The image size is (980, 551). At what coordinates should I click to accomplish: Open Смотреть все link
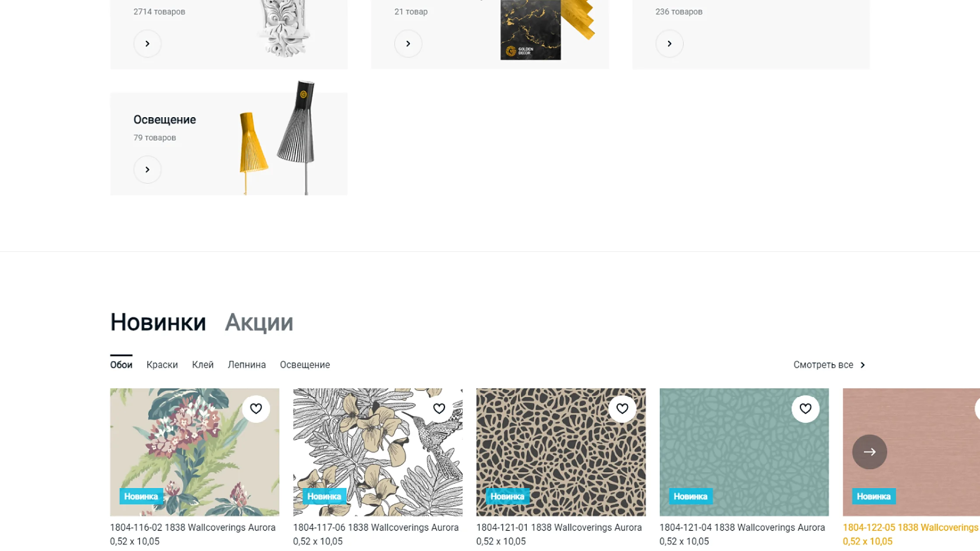tap(823, 365)
